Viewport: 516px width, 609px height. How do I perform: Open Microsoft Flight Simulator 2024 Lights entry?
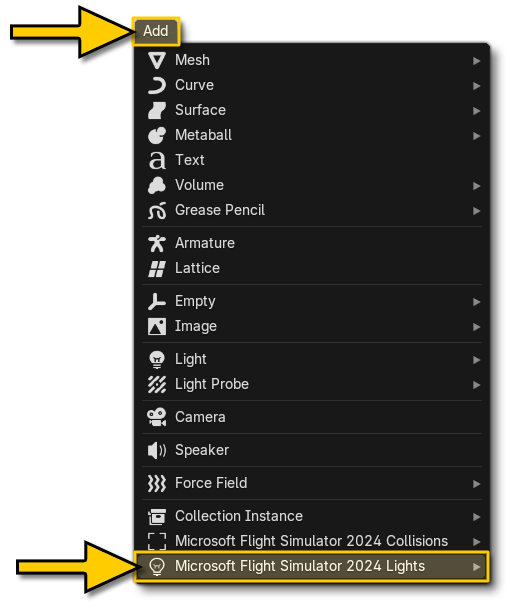[312, 567]
